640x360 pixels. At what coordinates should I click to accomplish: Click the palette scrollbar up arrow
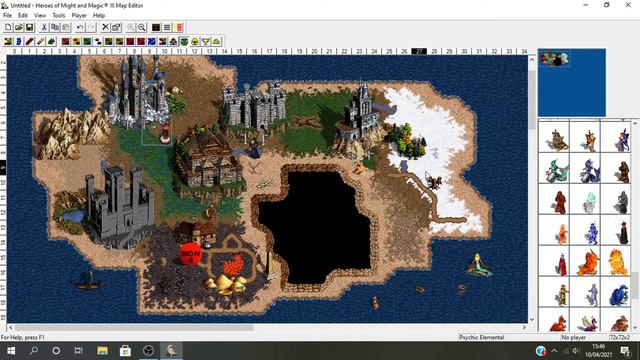pos(635,123)
